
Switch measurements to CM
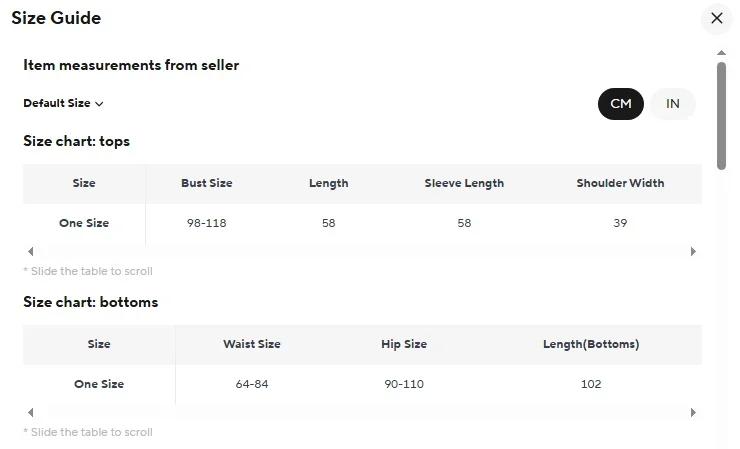coord(620,104)
